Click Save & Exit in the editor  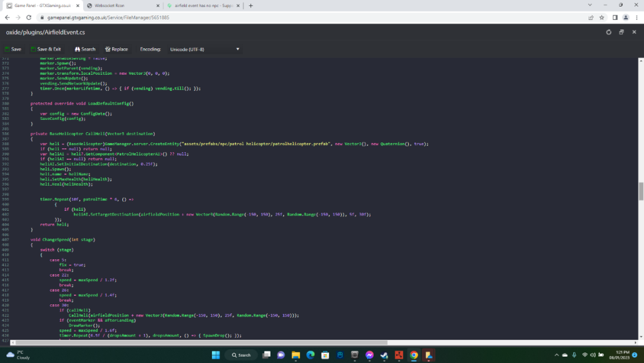click(46, 49)
